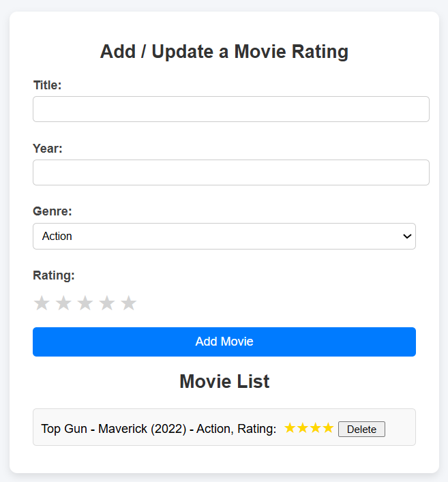This screenshot has height=482, width=448.
Task: Click the "Year:" field label
Action: coord(48,149)
